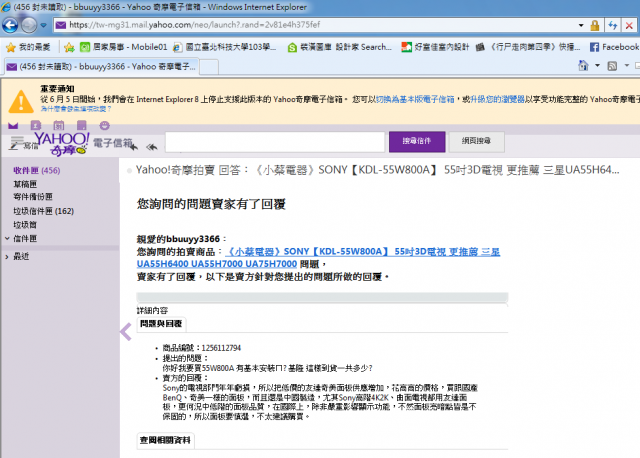Screen dimensions: 640x458
Task: Open the 居家房事 - Mobile01 bookmark
Action: [124, 47]
